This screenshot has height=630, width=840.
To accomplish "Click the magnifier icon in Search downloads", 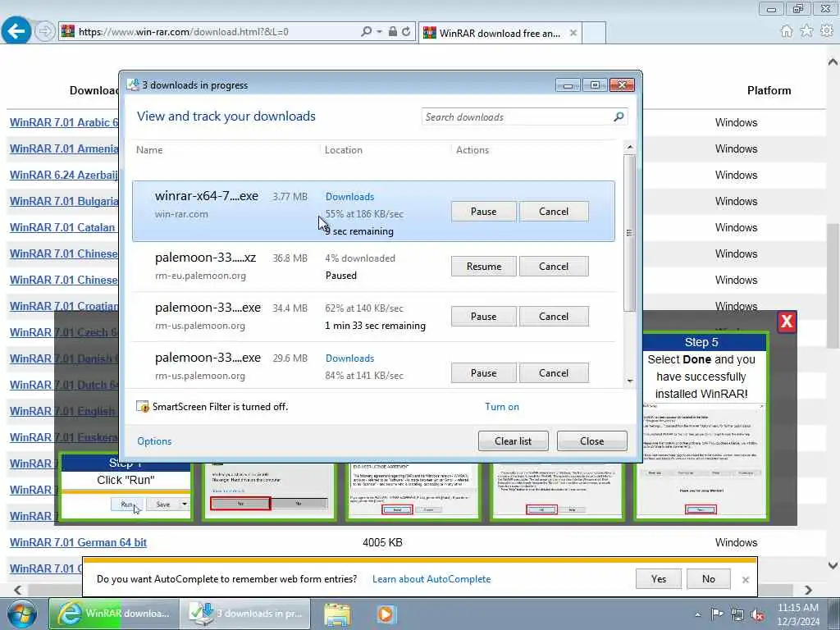I will (619, 116).
